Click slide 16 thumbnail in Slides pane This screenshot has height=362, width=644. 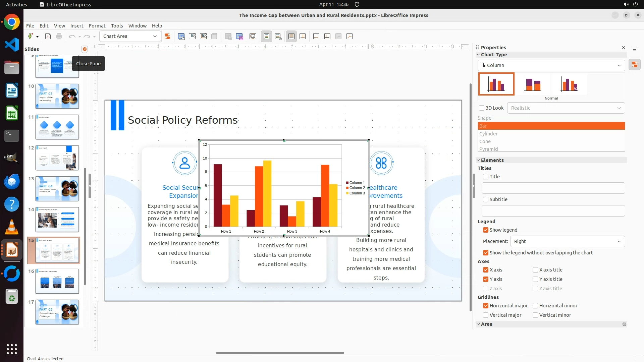coord(57,281)
